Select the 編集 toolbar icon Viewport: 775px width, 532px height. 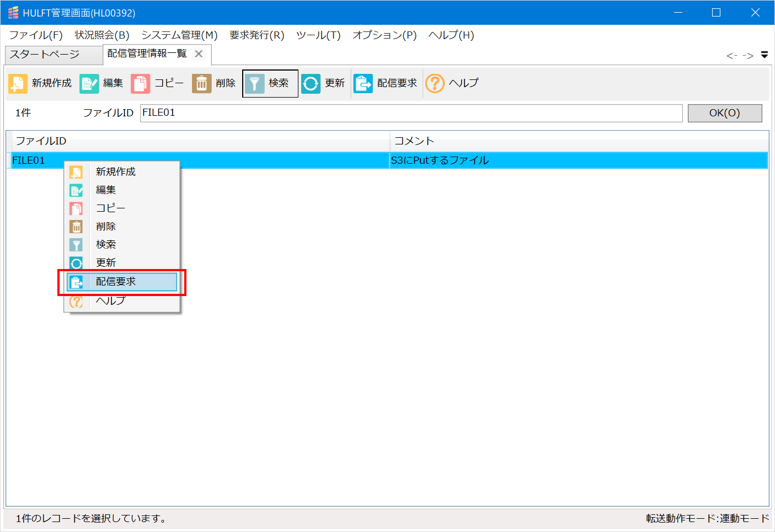pyautogui.click(x=89, y=83)
